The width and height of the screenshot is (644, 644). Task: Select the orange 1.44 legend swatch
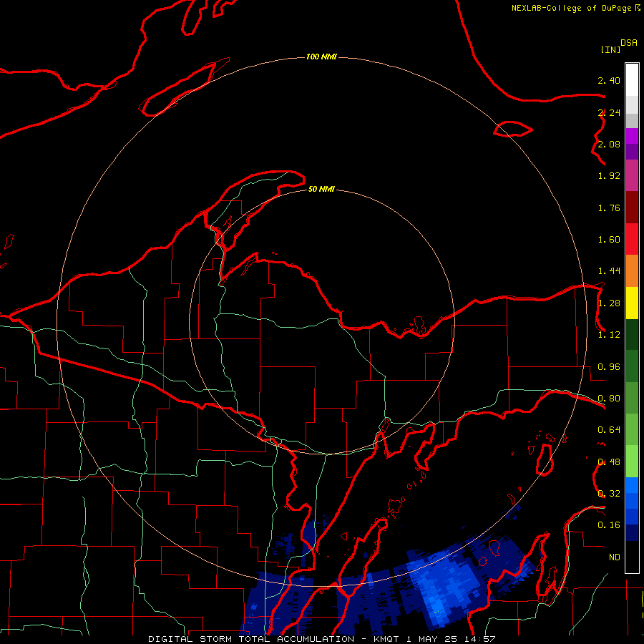click(632, 271)
